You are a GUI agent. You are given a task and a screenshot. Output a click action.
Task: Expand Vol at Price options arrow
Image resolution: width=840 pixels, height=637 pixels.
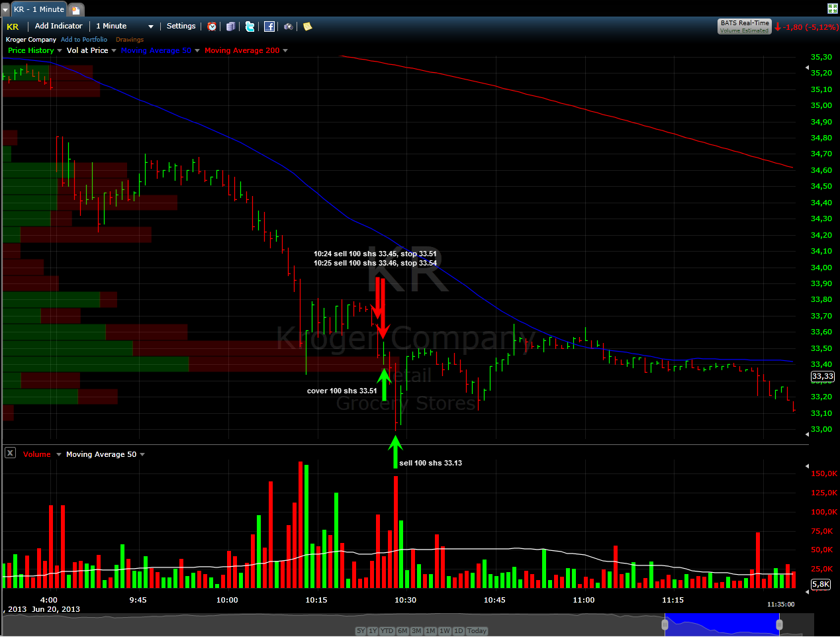pyautogui.click(x=114, y=50)
